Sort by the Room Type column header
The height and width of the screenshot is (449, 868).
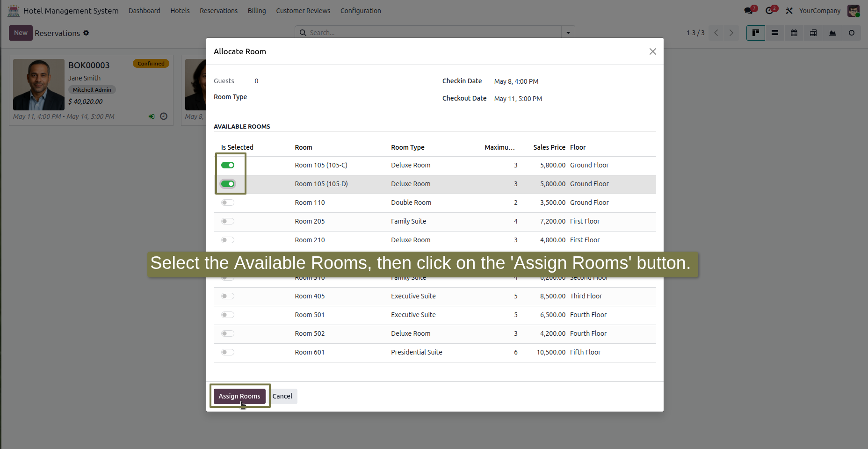[408, 147]
